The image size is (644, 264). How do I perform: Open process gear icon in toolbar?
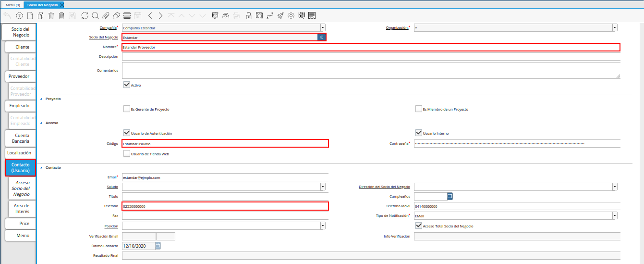[291, 15]
